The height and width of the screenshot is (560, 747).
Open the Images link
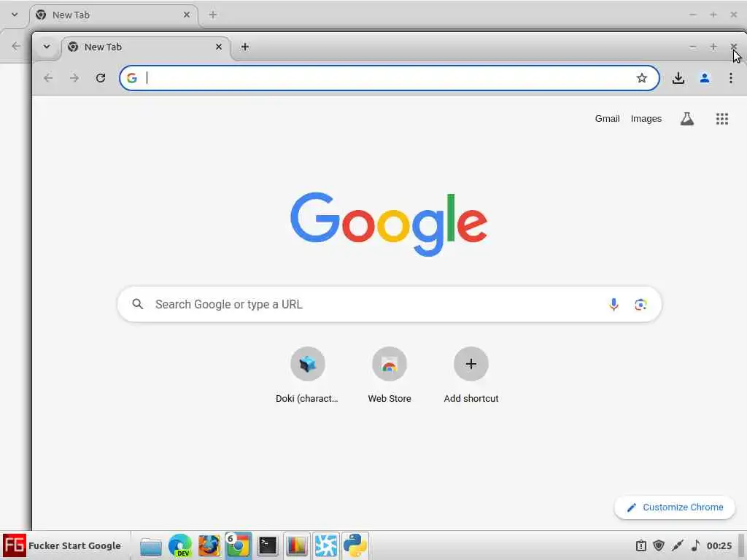pyautogui.click(x=646, y=119)
